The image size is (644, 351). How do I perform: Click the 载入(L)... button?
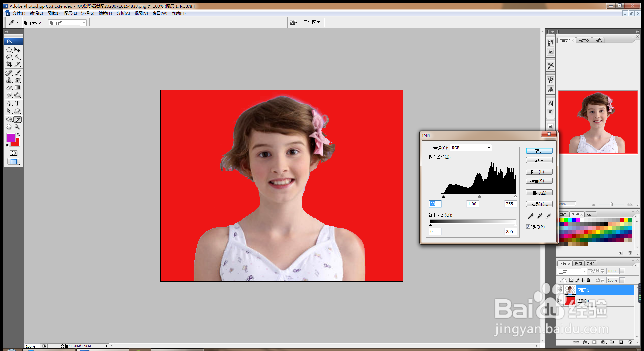[539, 172]
